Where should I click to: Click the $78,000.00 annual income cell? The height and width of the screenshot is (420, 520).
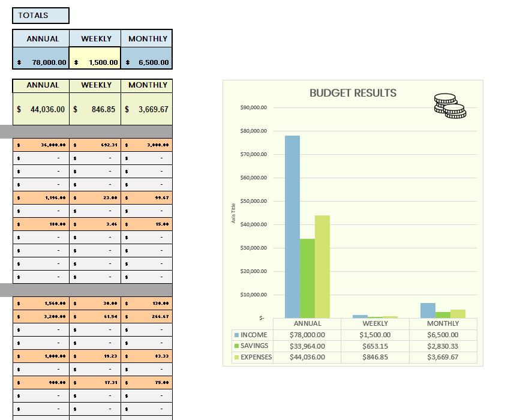point(40,62)
